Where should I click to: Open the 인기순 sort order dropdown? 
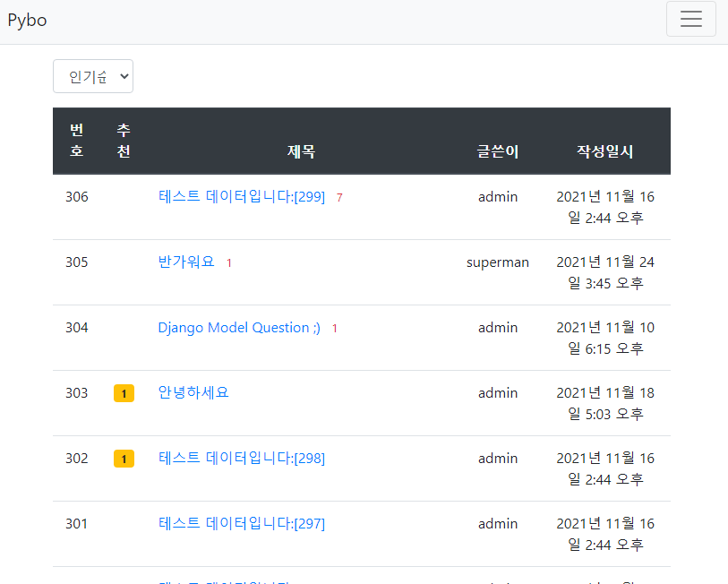(93, 76)
